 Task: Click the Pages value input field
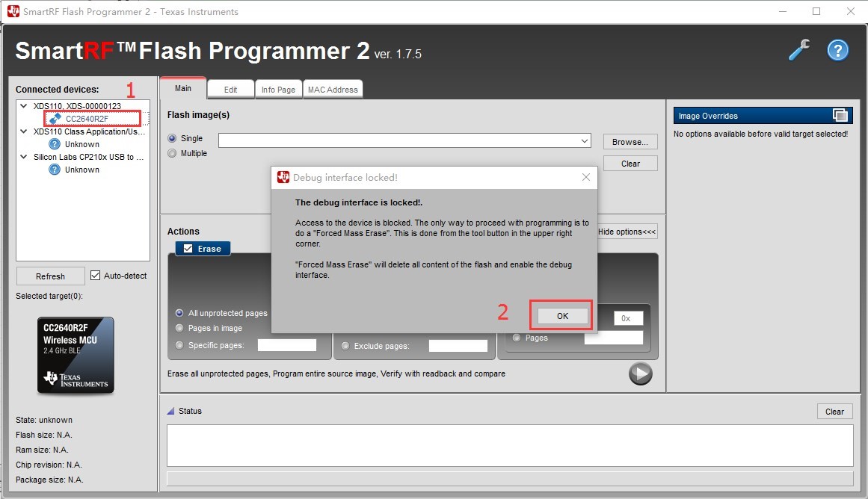tap(614, 338)
